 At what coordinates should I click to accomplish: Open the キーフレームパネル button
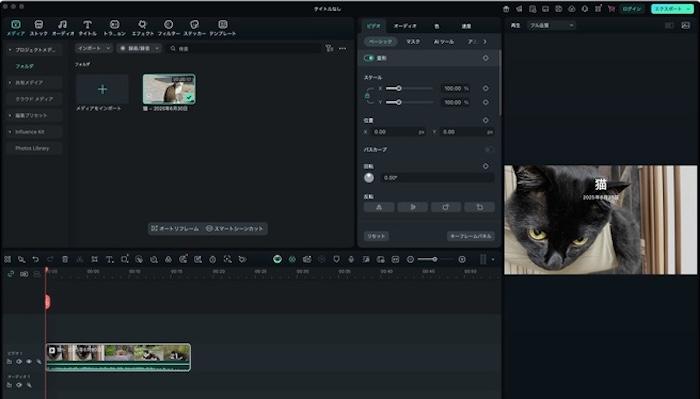pos(471,236)
